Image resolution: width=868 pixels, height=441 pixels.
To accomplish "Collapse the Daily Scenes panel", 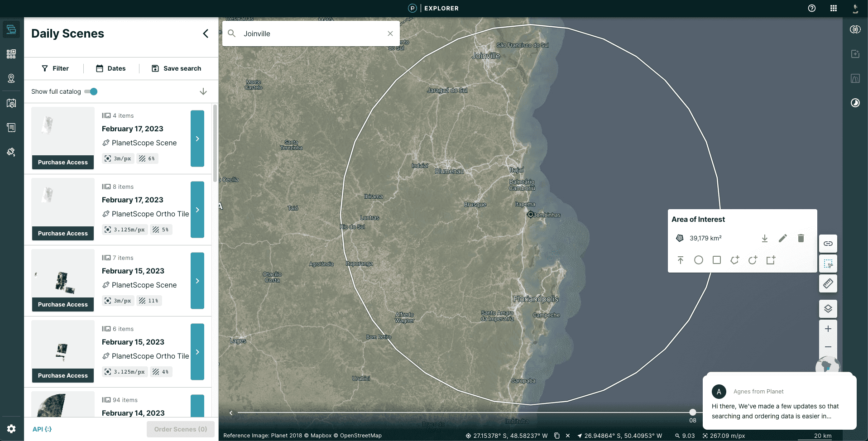I will (206, 34).
